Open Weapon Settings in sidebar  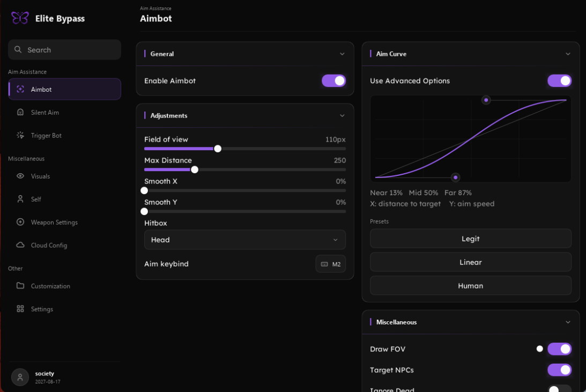pos(64,223)
